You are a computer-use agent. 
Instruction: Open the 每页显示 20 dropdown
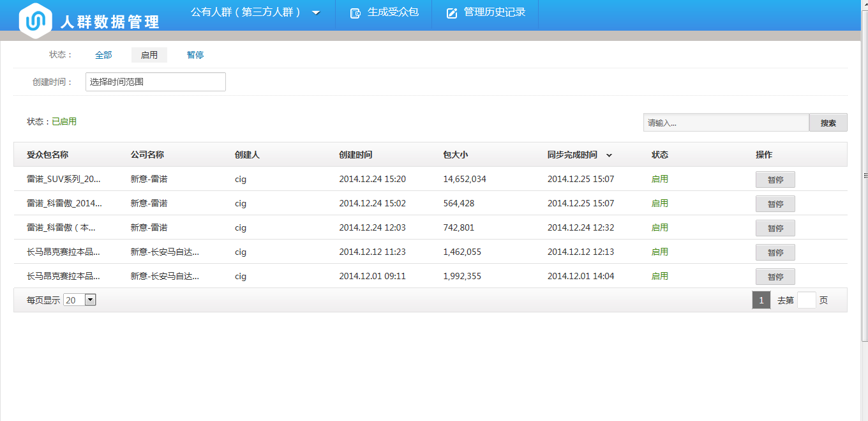pyautogui.click(x=80, y=300)
